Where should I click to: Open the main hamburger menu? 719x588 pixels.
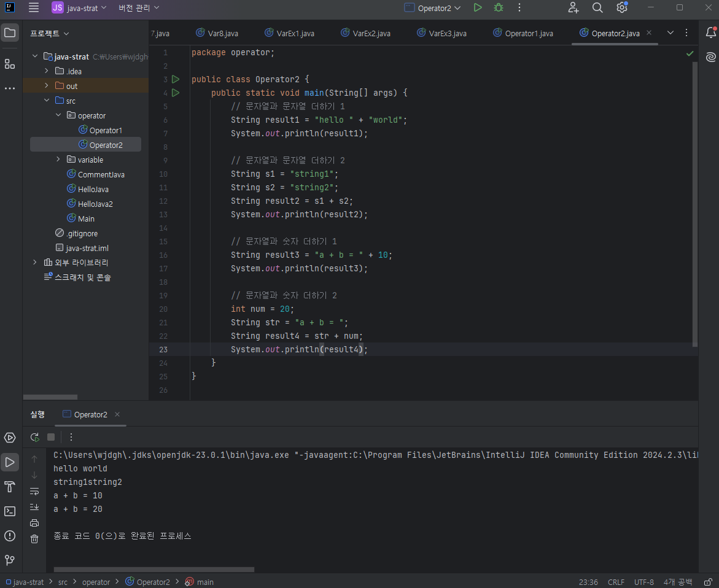34,7
